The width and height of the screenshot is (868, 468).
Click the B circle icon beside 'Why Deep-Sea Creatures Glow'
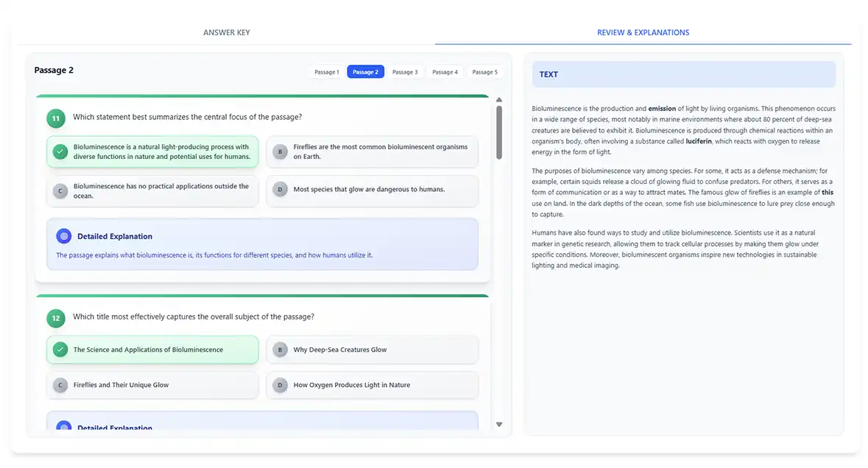tap(280, 349)
